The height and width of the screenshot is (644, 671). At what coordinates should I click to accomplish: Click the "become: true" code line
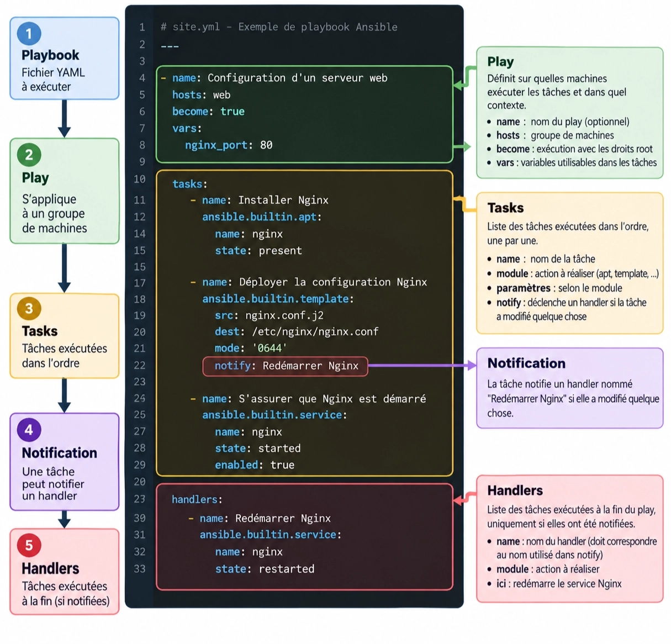[x=208, y=112]
